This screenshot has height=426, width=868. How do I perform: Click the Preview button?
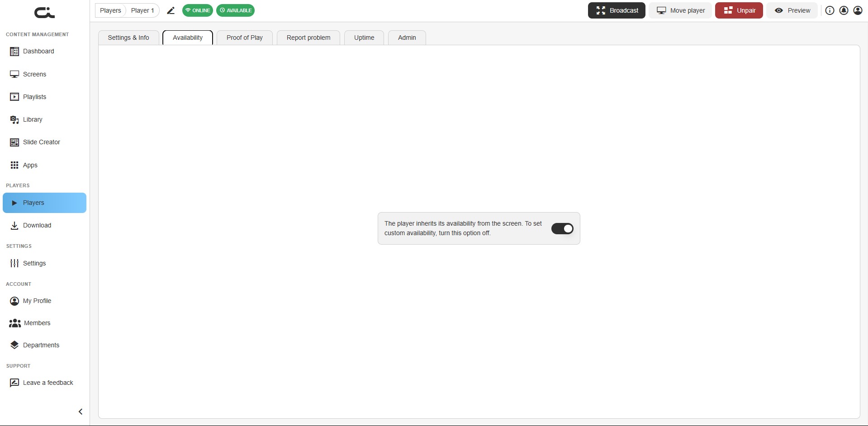tap(792, 10)
